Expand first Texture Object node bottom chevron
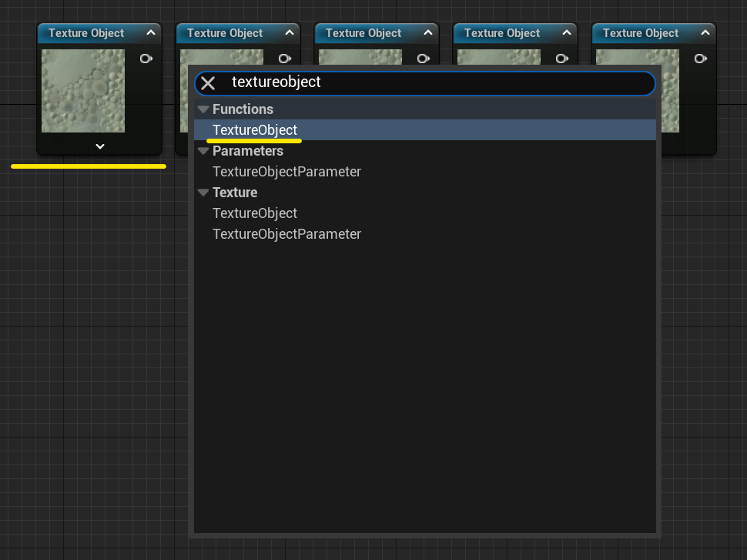 pyautogui.click(x=100, y=146)
